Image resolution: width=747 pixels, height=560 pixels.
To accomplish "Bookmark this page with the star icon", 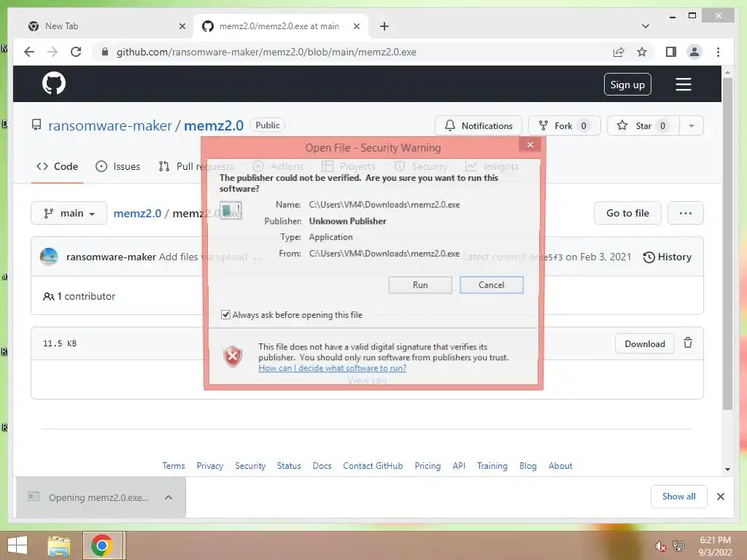I will coord(642,52).
